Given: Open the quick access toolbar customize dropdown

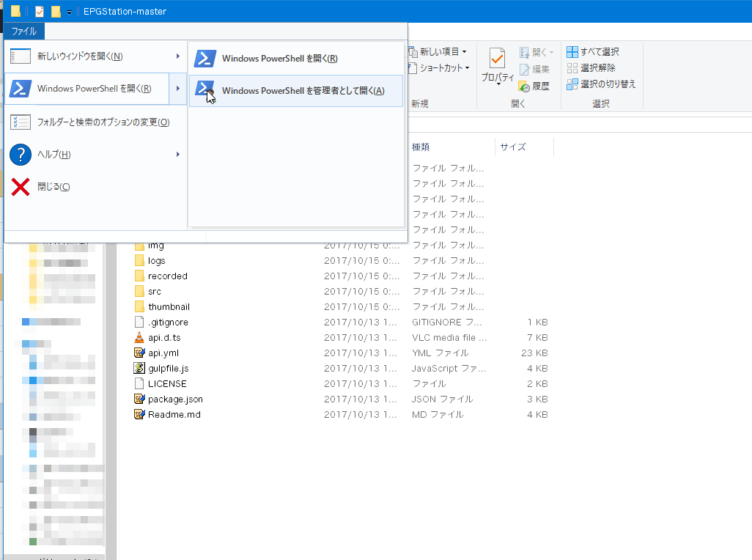Looking at the screenshot, I should tap(69, 12).
